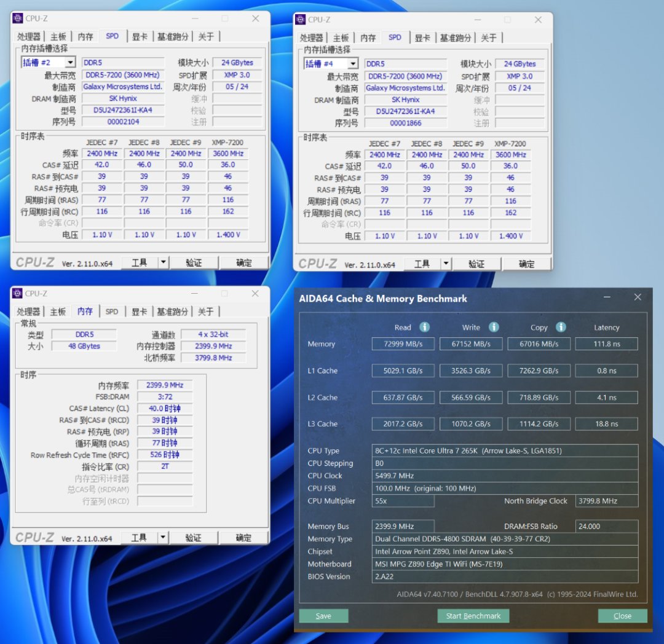Click Memory Write value 67152 MB/s

(471, 344)
